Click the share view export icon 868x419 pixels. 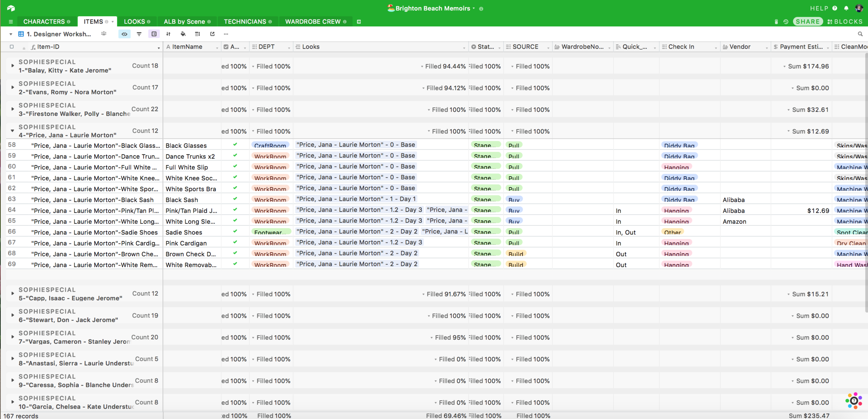point(212,34)
